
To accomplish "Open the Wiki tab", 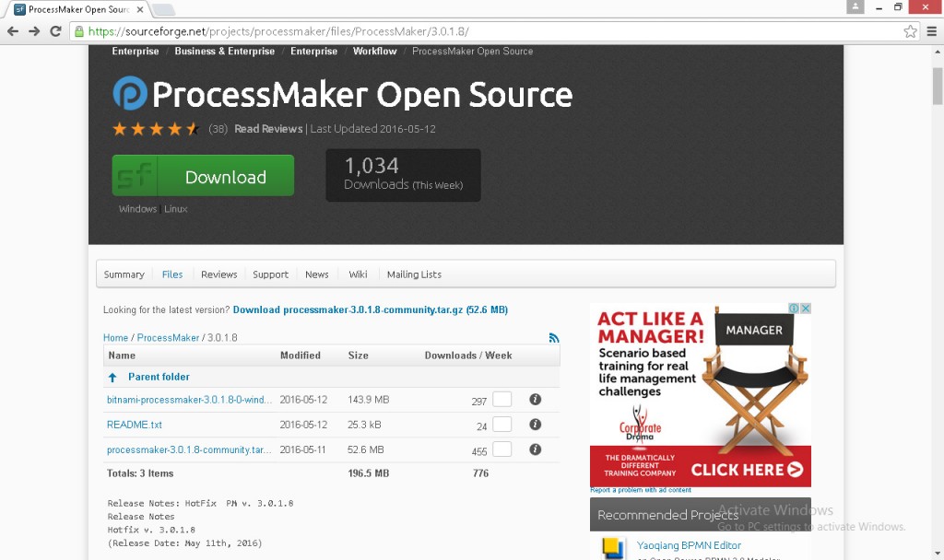I will pos(358,274).
